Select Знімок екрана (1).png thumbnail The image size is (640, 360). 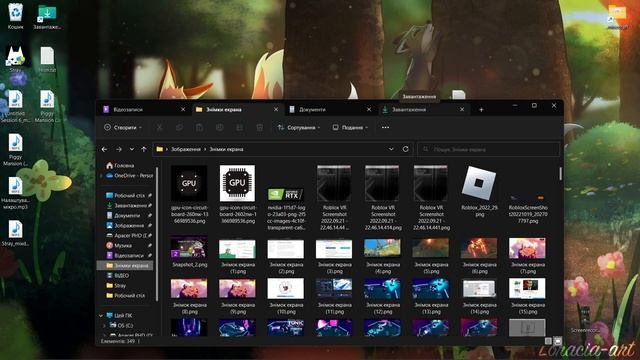tap(237, 256)
